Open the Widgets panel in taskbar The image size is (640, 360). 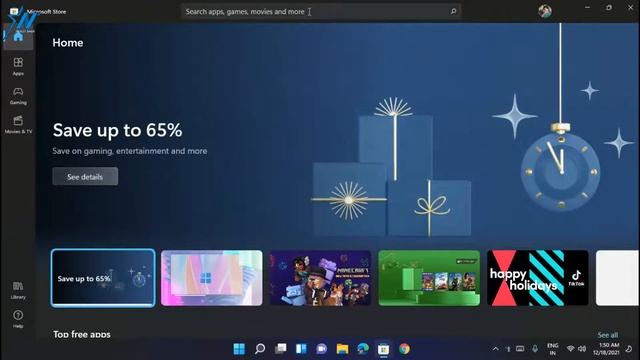click(x=301, y=349)
